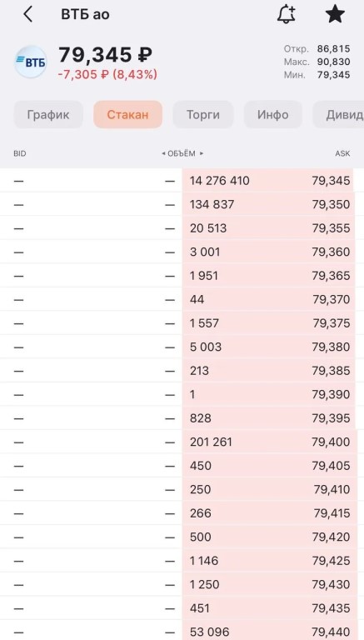Open the График tab
Screen dimensions: 364x640
coord(48,115)
